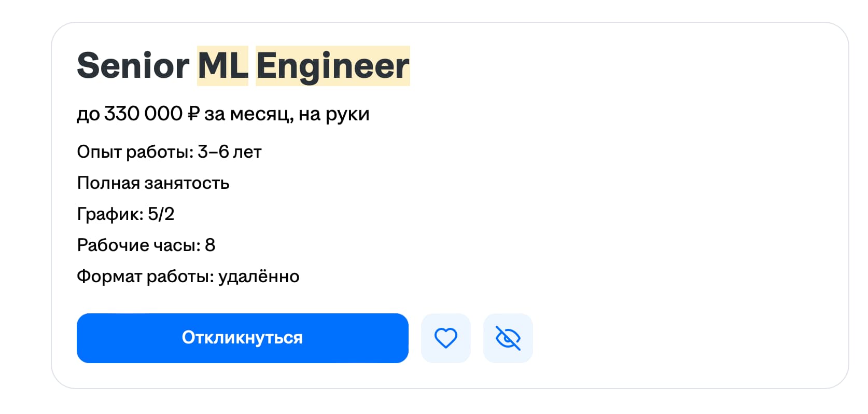Hide this vacancy using crossed-eye icon
Image resolution: width=868 pixels, height=414 pixels.
[x=508, y=338]
